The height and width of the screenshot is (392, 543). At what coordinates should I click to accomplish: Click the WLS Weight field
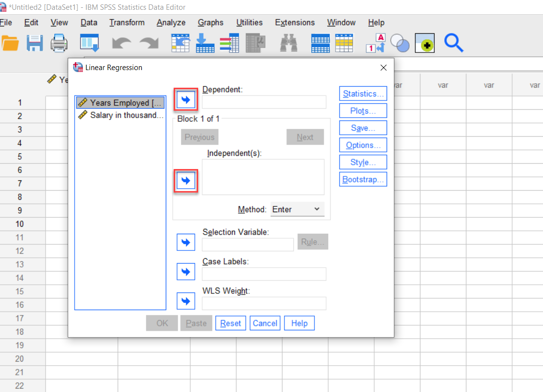pyautogui.click(x=264, y=303)
